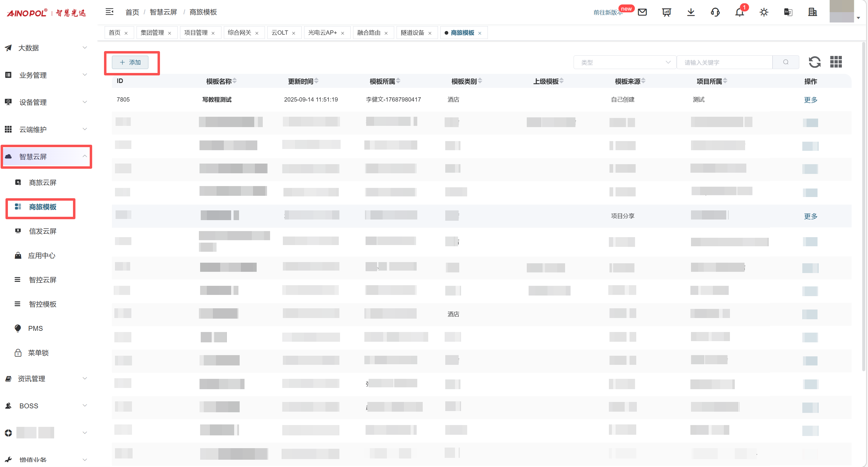Open the notification bell icon
This screenshot has width=868, height=467.
(739, 12)
